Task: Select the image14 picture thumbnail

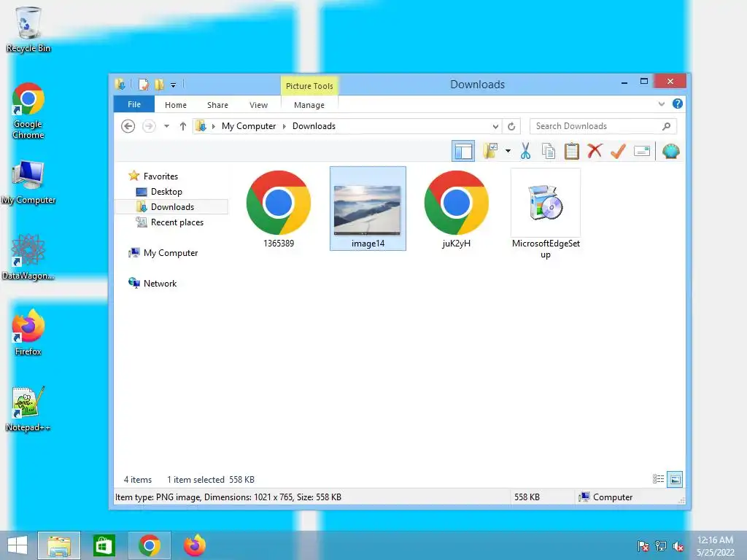Action: point(368,209)
